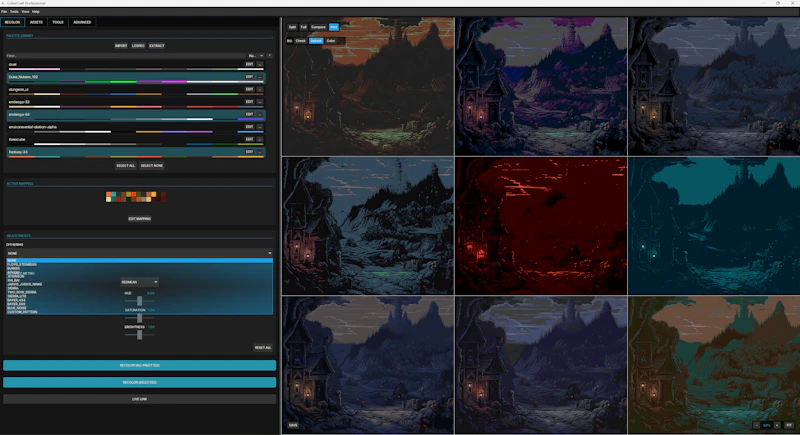Deselect the Duke_Nukem_102 palette row

136,78
